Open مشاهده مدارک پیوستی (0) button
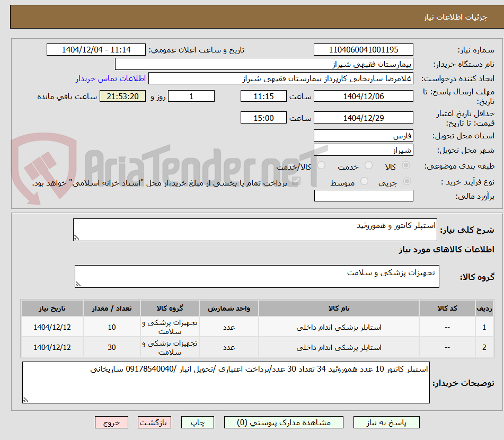 coord(284,423)
